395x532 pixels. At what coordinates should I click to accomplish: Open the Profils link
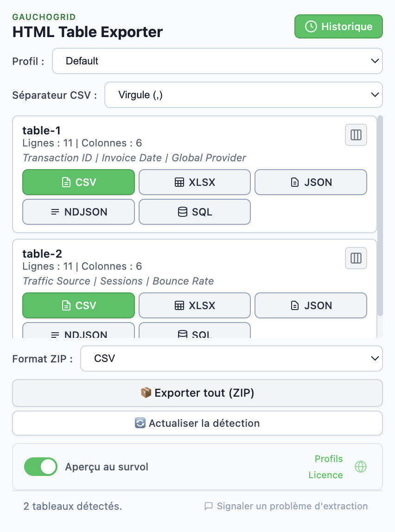(x=329, y=459)
